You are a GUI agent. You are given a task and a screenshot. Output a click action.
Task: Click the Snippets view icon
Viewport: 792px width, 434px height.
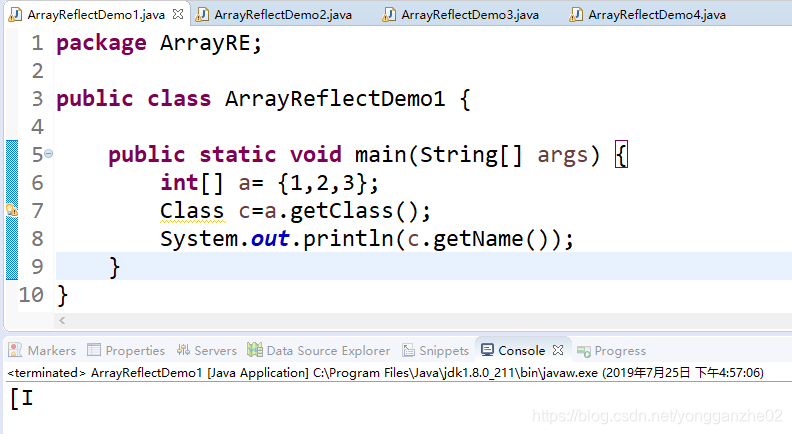click(408, 350)
